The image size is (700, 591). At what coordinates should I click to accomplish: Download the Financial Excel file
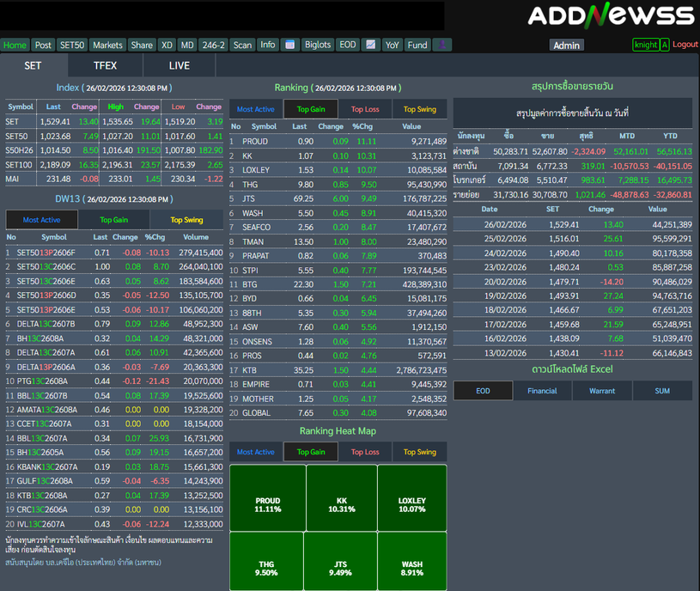pyautogui.click(x=542, y=391)
